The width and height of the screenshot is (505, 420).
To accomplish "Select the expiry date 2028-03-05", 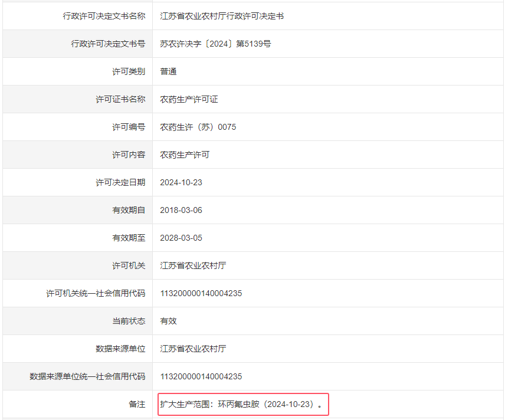I will 181,238.
